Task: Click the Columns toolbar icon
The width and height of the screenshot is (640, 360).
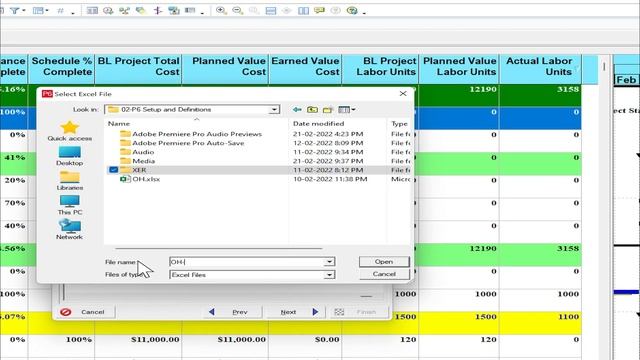Action: point(93,11)
